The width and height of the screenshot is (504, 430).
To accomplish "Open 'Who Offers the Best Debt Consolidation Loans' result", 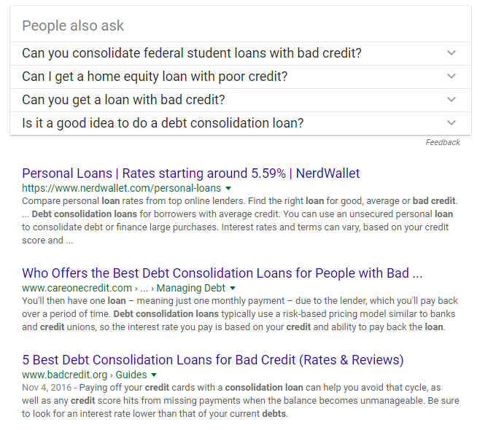I will pos(222,273).
